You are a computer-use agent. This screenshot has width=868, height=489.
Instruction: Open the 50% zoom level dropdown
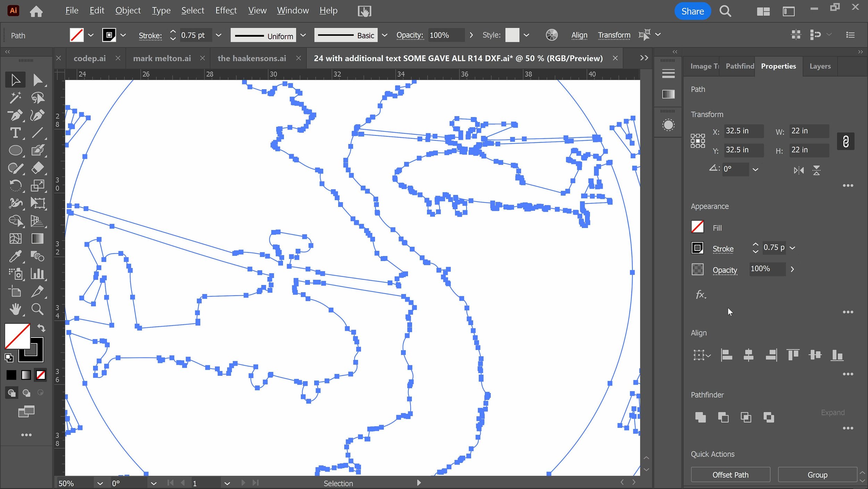pos(100,483)
